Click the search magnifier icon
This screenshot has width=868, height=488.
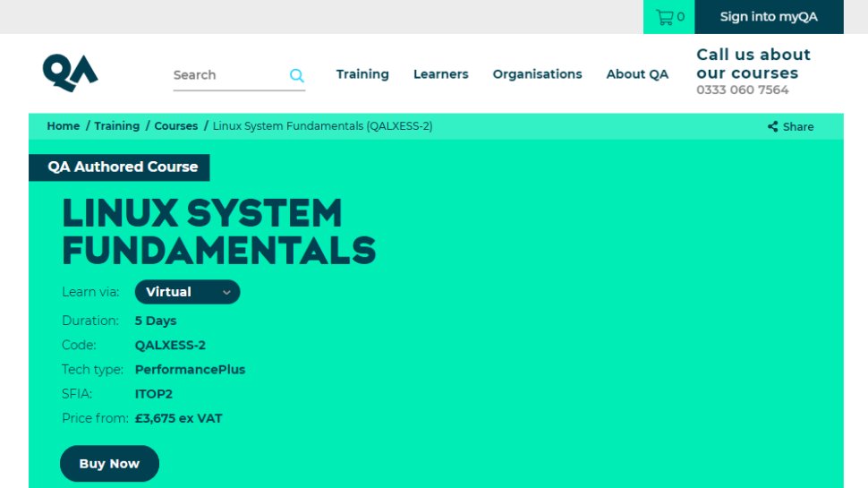(297, 75)
